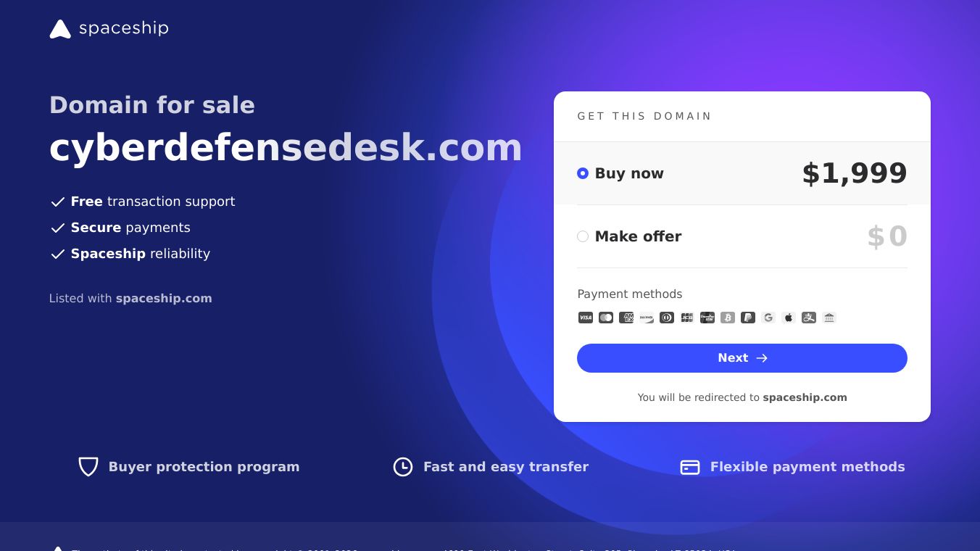
Task: Choose the Make offer option
Action: click(583, 236)
